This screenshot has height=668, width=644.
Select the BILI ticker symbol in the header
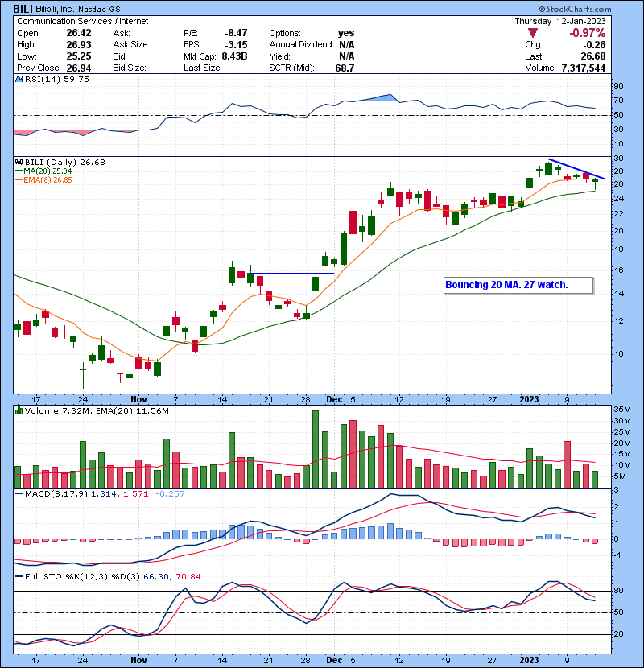coord(23,9)
